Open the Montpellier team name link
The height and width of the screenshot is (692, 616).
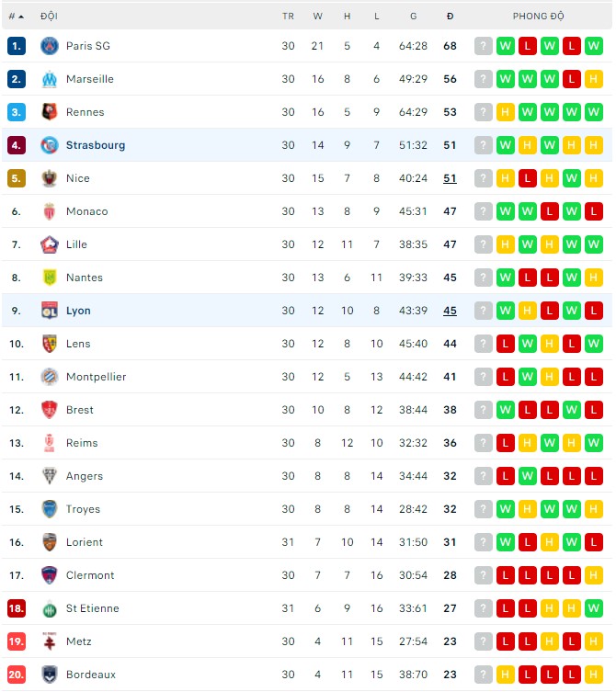96,377
